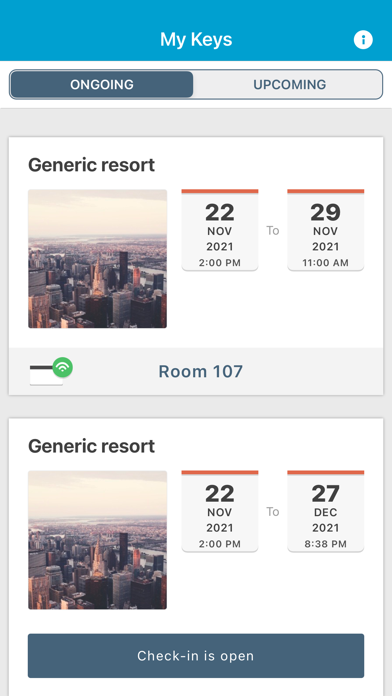Tap the 8:38 PM checkout time
Image resolution: width=392 pixels, height=696 pixels.
[325, 544]
